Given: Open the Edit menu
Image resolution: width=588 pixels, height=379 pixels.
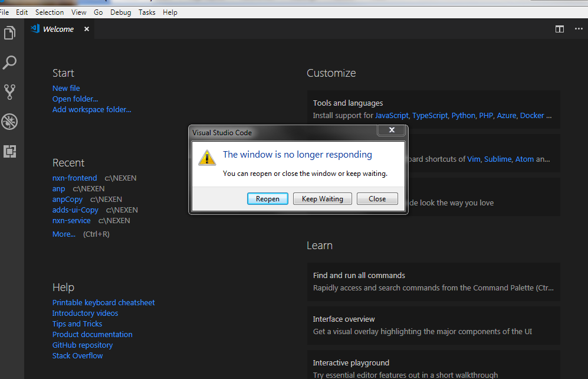Looking at the screenshot, I should [x=22, y=12].
